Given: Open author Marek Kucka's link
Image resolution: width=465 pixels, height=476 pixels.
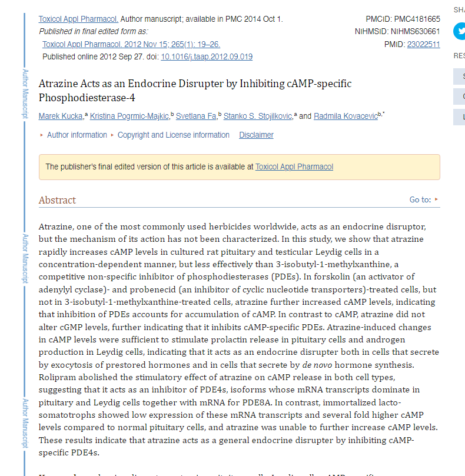Looking at the screenshot, I should pyautogui.click(x=61, y=116).
